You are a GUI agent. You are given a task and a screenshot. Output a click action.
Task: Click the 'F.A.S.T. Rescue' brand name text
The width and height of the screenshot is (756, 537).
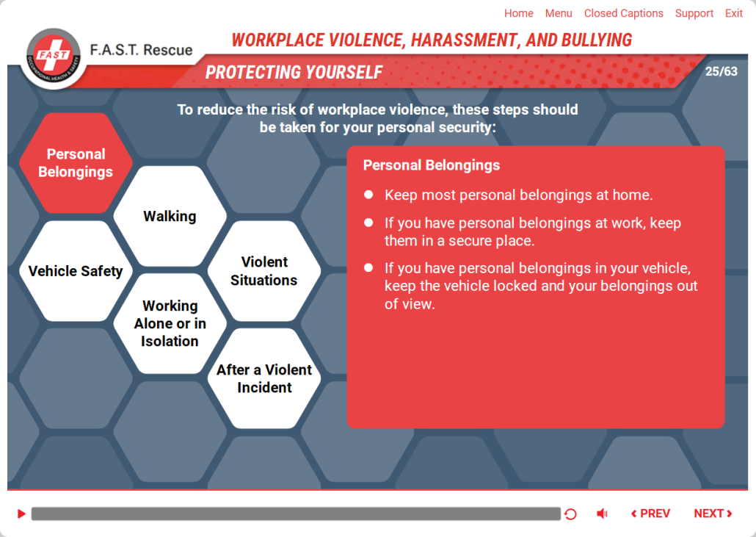[x=141, y=50]
